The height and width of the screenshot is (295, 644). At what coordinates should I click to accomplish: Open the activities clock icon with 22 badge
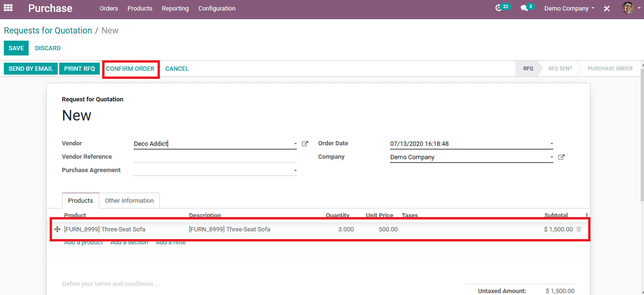tap(502, 8)
